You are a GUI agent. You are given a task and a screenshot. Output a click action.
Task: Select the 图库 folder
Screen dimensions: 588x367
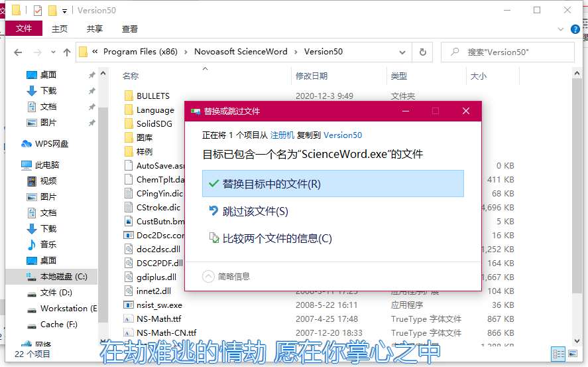[x=145, y=138]
